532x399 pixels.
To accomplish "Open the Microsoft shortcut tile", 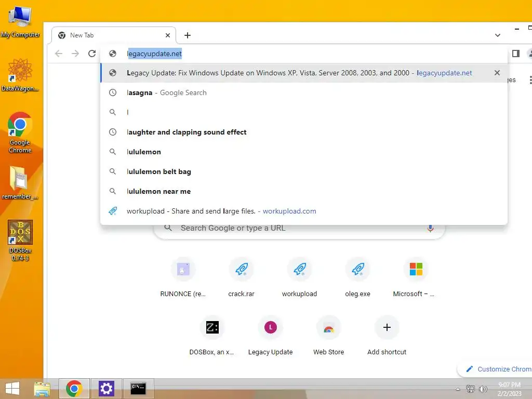I will (x=416, y=278).
